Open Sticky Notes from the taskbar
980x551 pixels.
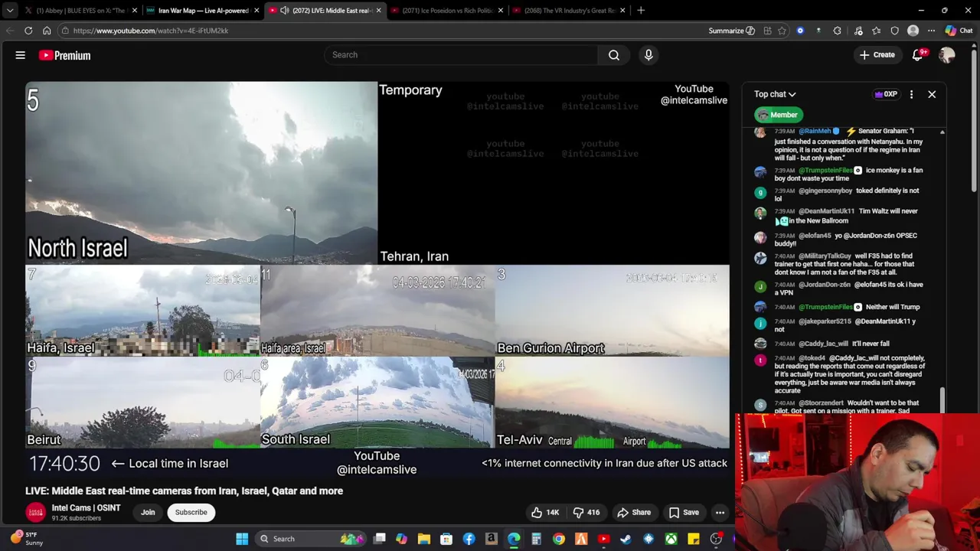click(694, 539)
